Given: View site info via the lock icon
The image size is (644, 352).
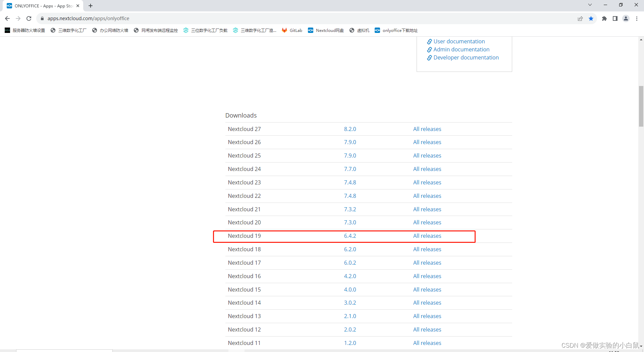Looking at the screenshot, I should pyautogui.click(x=42, y=18).
